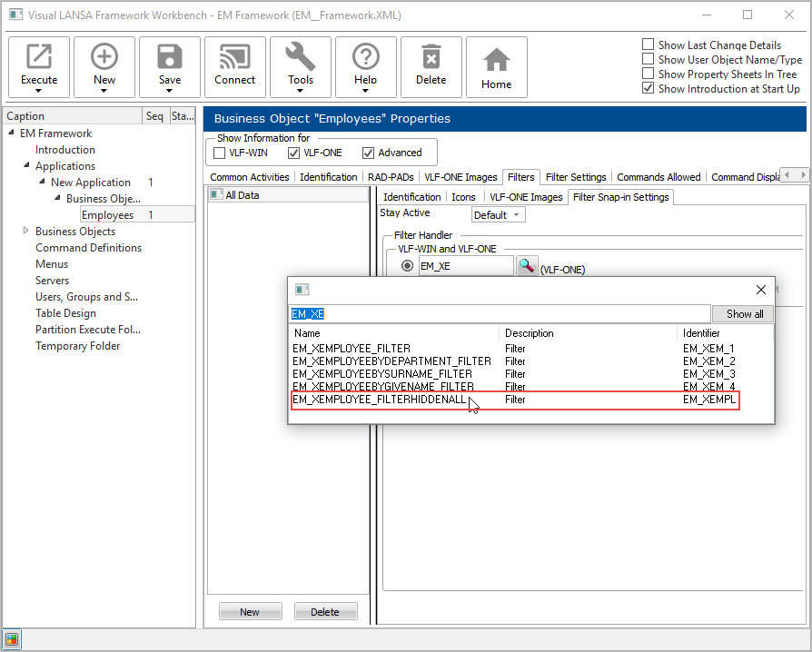Click the Help question mark icon
The width and height of the screenshot is (812, 652).
click(366, 57)
